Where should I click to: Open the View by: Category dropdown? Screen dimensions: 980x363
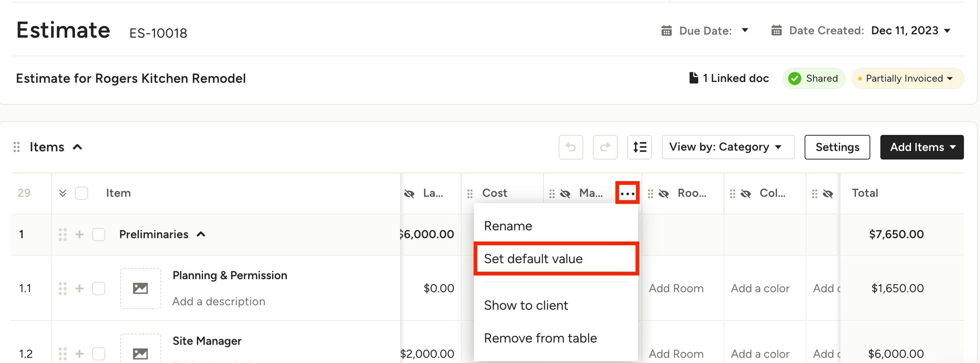coord(728,147)
